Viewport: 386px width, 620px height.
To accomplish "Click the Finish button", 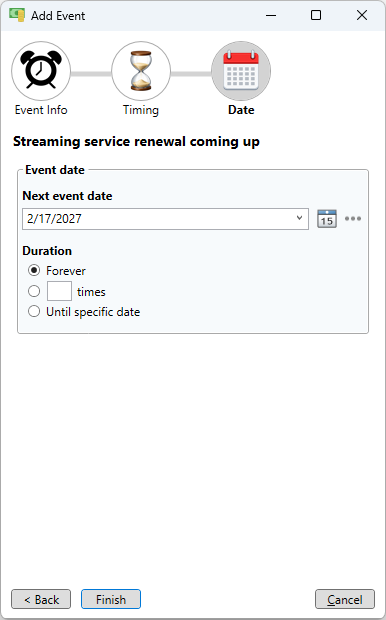I will tap(111, 599).
